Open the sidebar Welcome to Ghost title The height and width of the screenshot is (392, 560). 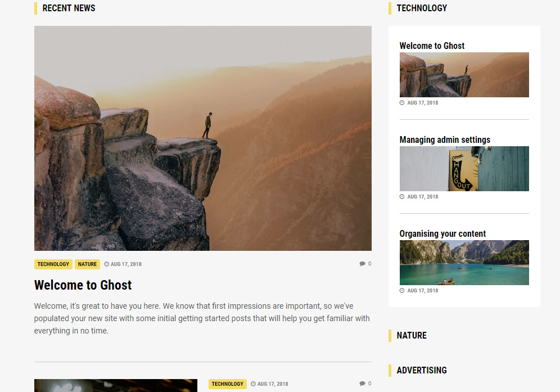pos(432,46)
